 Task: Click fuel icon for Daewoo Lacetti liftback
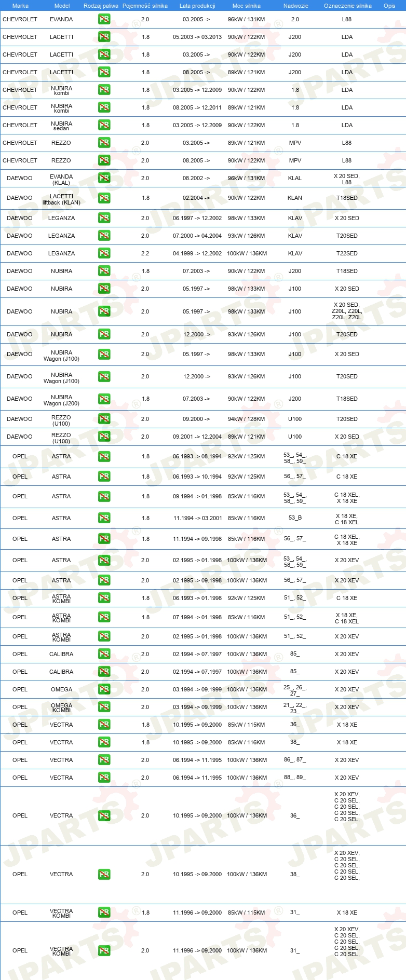click(x=104, y=198)
